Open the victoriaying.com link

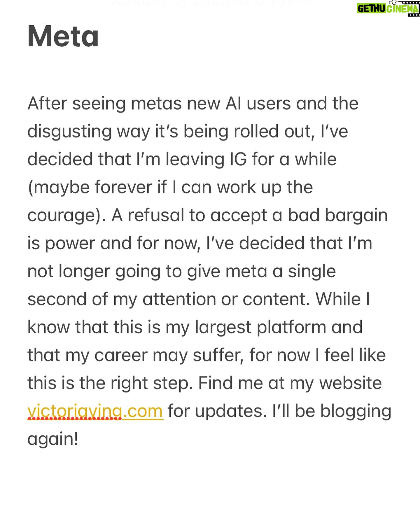(x=95, y=411)
